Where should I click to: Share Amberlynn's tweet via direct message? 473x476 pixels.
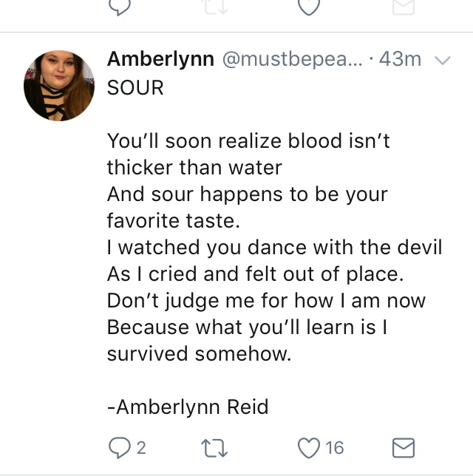[404, 448]
